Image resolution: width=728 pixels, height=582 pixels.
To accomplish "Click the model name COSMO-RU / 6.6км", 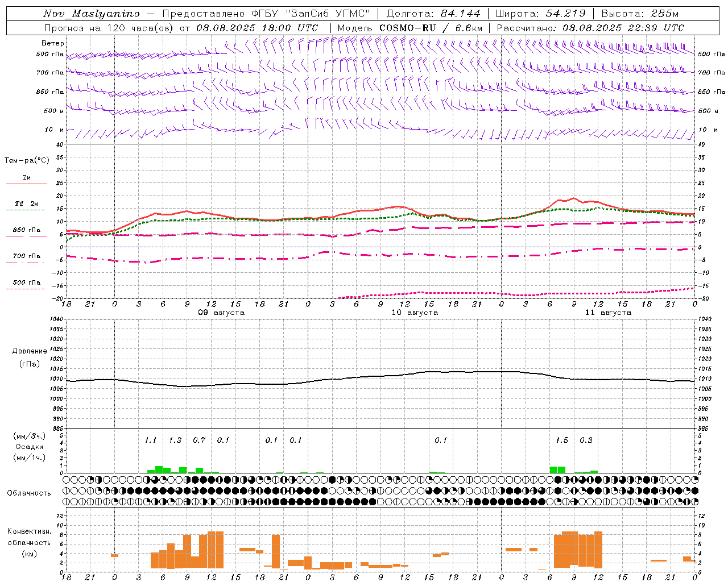I will tap(431, 28).
